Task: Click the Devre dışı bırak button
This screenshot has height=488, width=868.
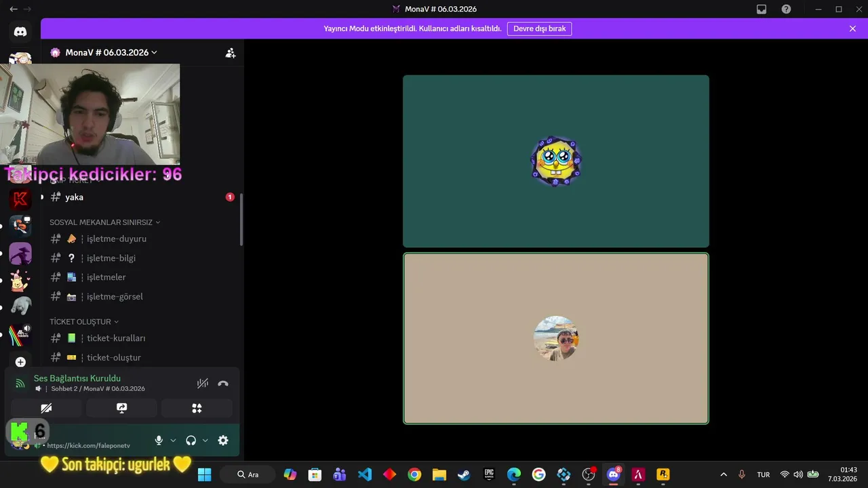Action: pos(539,28)
